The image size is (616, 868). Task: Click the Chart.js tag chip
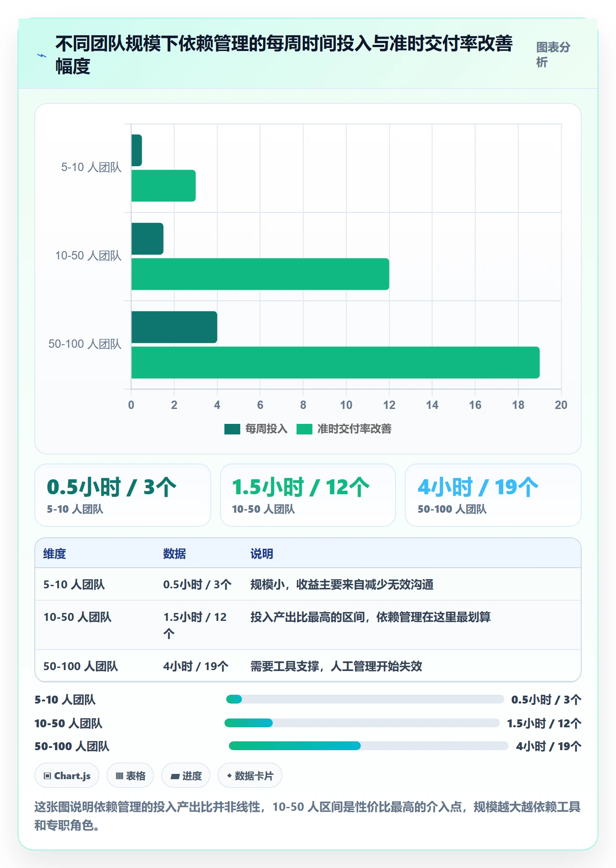(67, 776)
